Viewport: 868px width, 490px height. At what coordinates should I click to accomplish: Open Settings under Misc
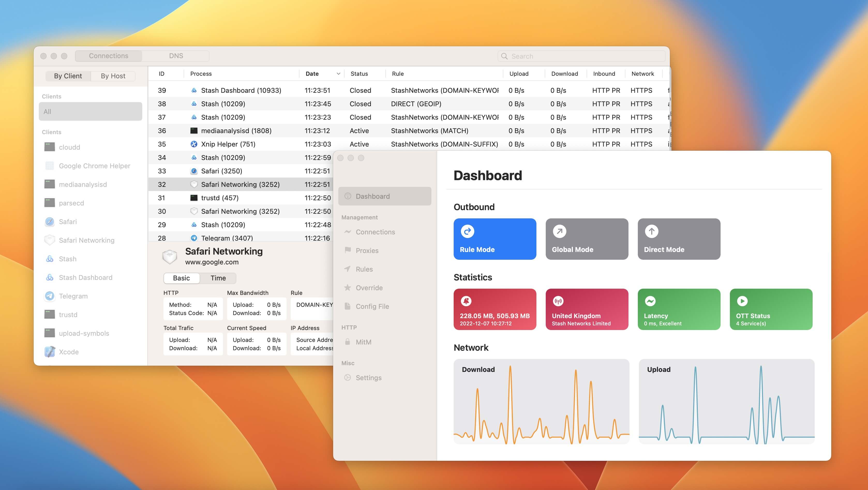pos(369,378)
